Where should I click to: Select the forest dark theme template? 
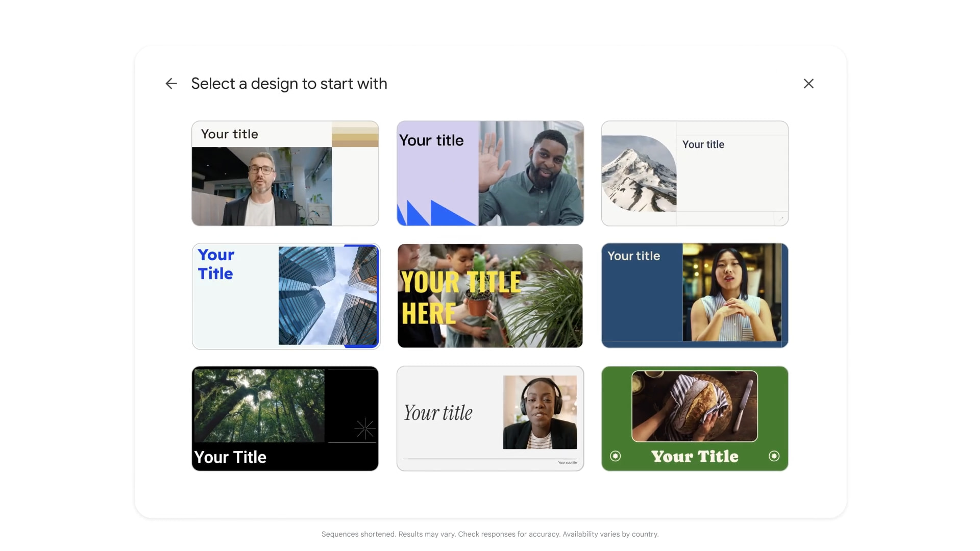click(285, 418)
